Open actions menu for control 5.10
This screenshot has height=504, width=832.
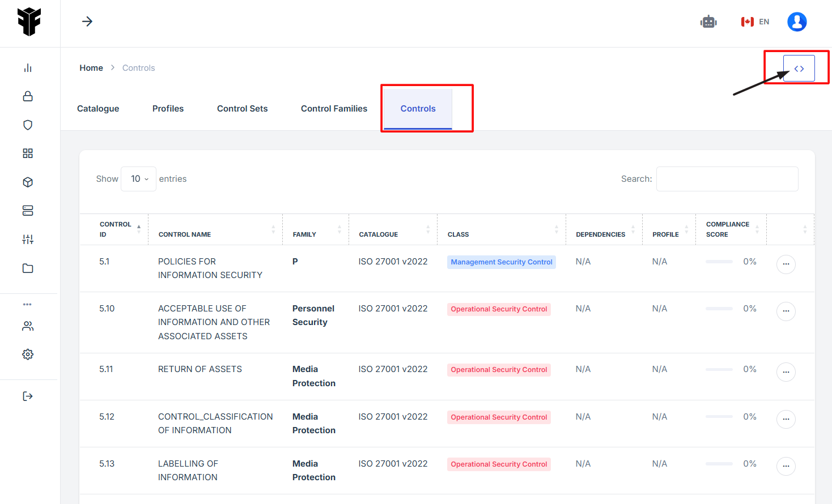tap(786, 311)
